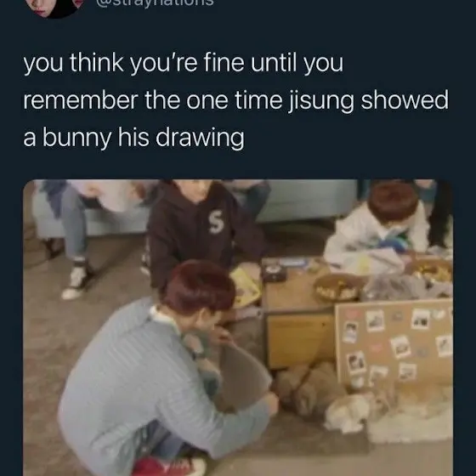Image resolution: width=476 pixels, height=476 pixels.
Task: Select the tweet text about jisung
Action: [x=235, y=101]
